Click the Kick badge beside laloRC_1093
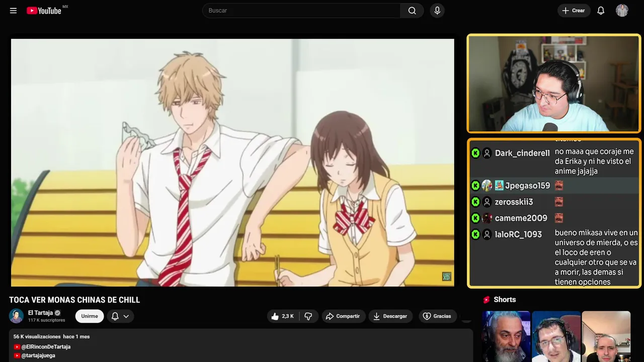 point(475,234)
